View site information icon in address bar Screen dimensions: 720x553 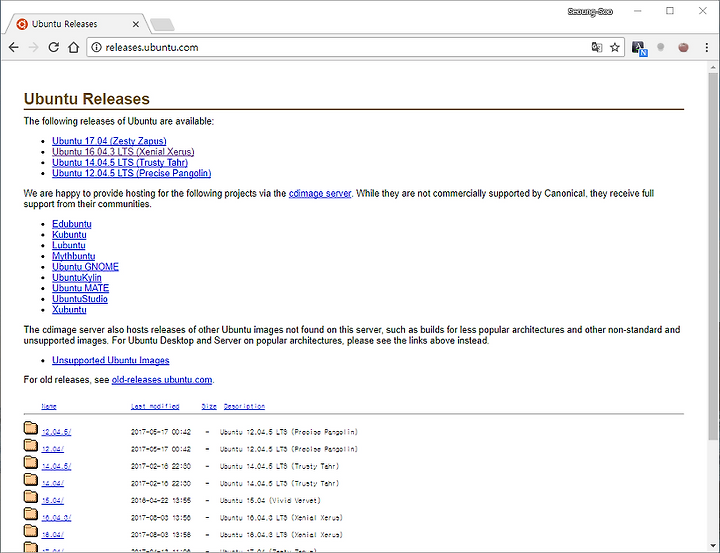96,47
